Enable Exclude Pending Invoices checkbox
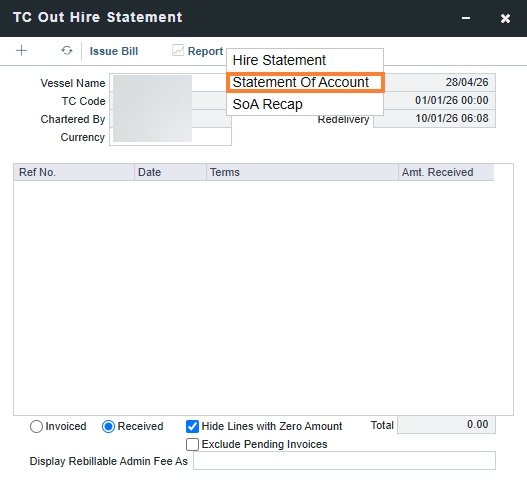527x481 pixels. pos(192,444)
